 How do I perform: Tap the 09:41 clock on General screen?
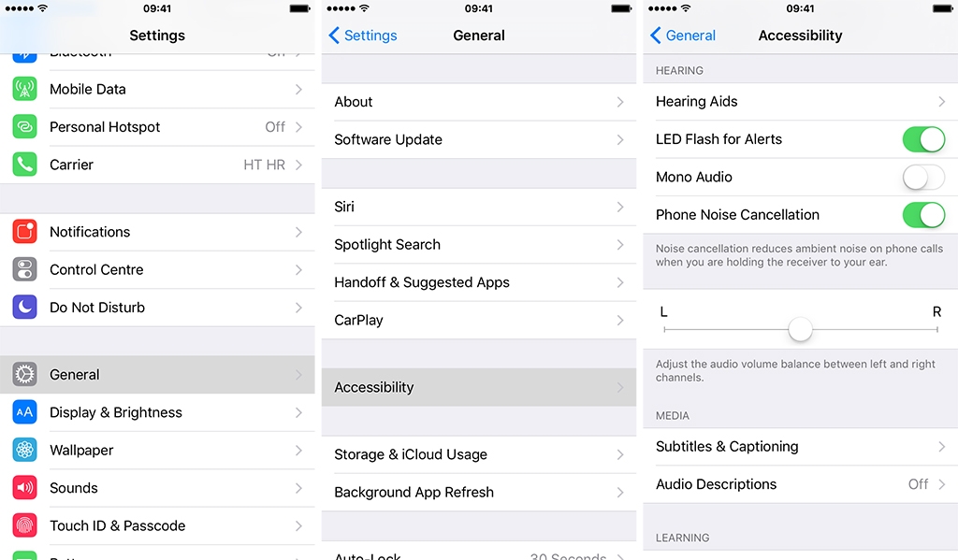pos(478,8)
